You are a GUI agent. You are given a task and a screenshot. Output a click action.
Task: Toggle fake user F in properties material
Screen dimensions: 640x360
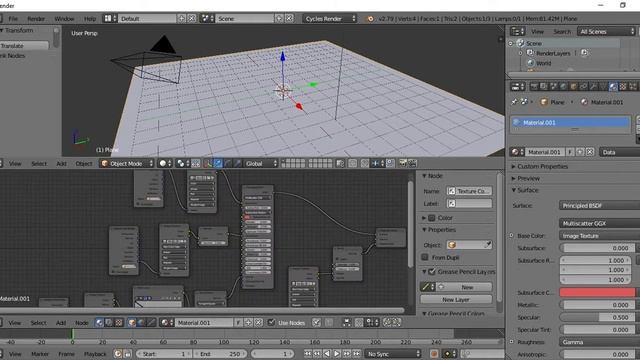[x=570, y=152]
